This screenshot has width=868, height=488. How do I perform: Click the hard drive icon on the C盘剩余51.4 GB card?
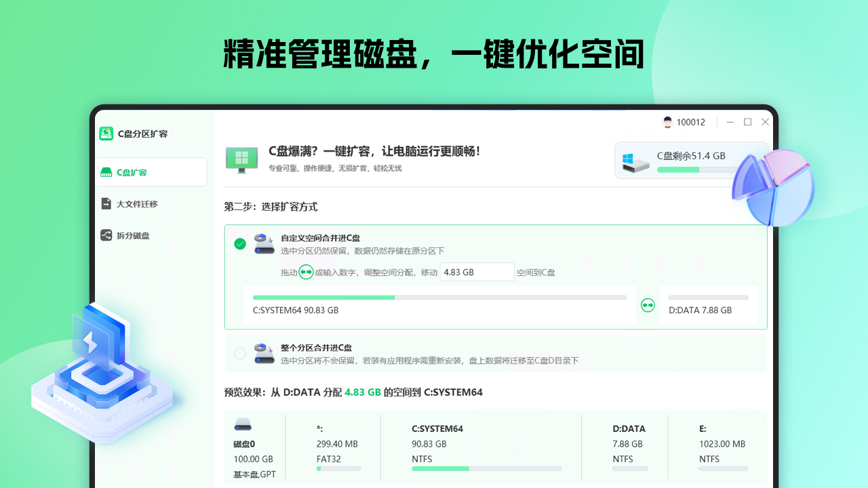tap(635, 163)
